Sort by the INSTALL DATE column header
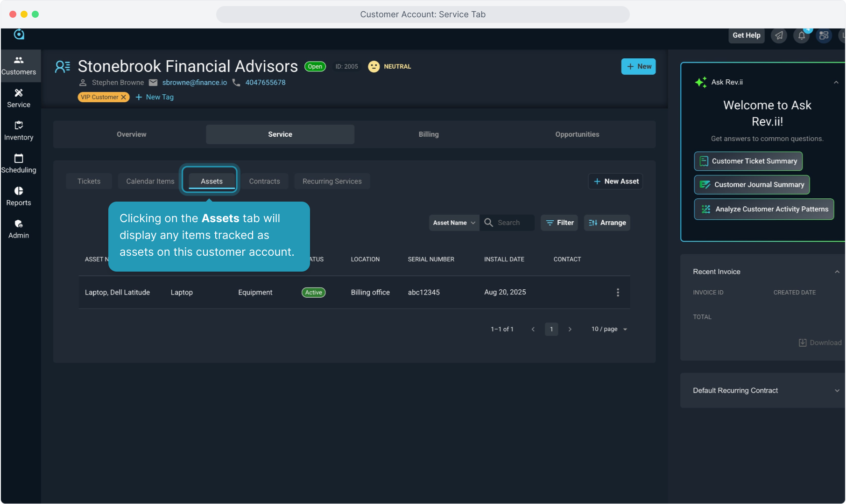This screenshot has width=846, height=504. click(504, 259)
